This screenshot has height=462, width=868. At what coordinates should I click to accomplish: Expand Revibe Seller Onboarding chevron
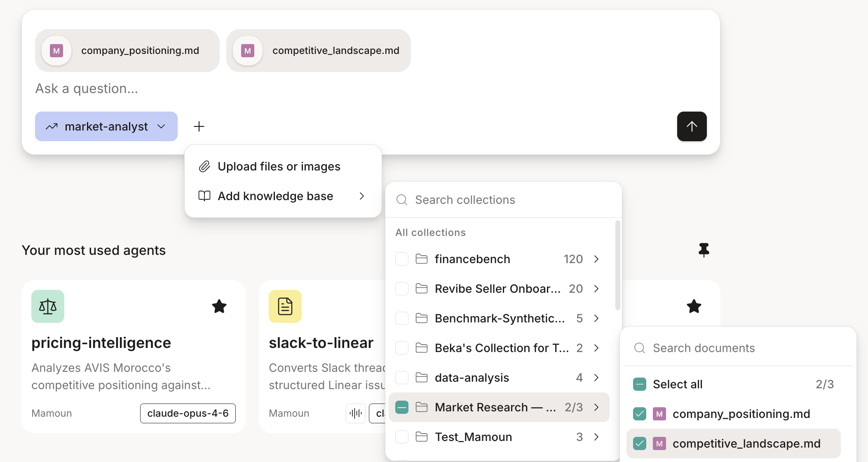(596, 289)
